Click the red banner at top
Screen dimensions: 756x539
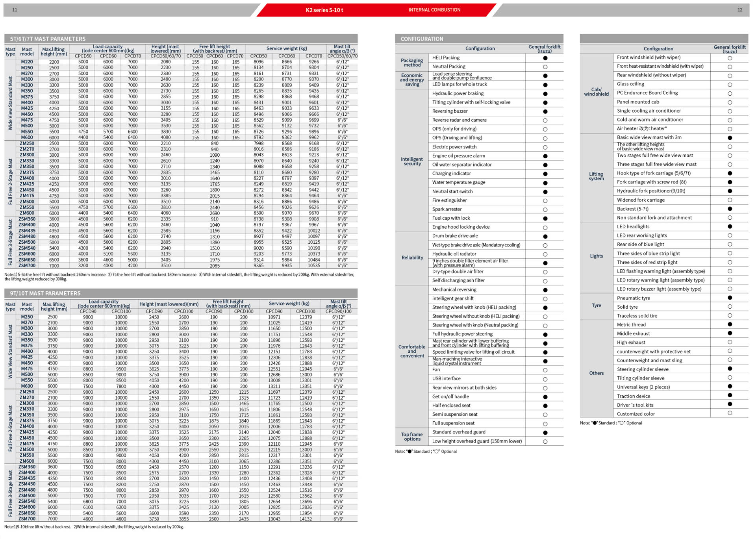[376, 10]
